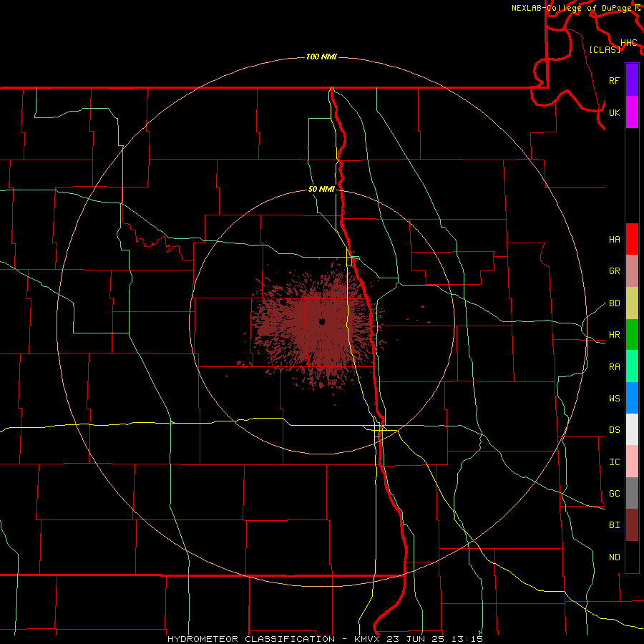644x644 pixels.
Task: Click the GR legend label
Action: click(614, 271)
